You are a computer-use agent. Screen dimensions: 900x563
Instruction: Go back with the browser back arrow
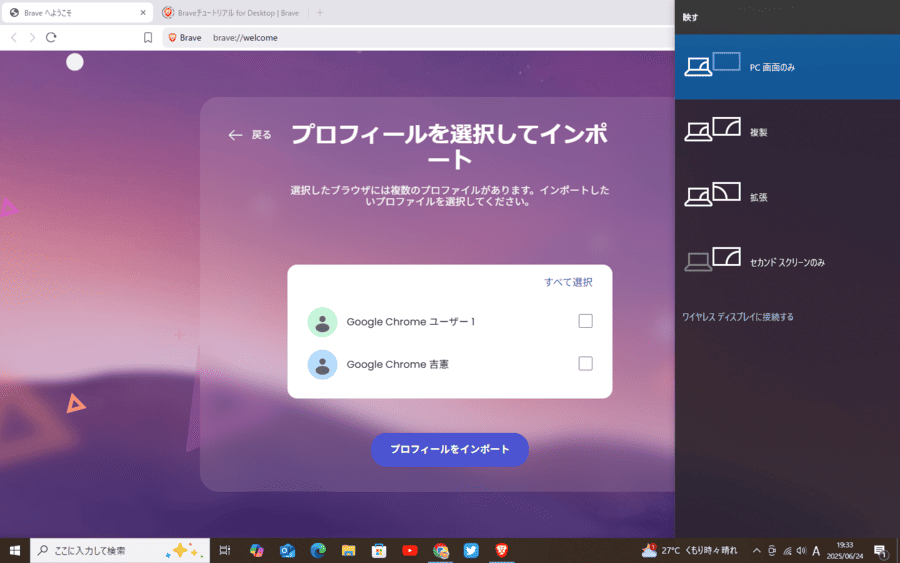(x=14, y=38)
